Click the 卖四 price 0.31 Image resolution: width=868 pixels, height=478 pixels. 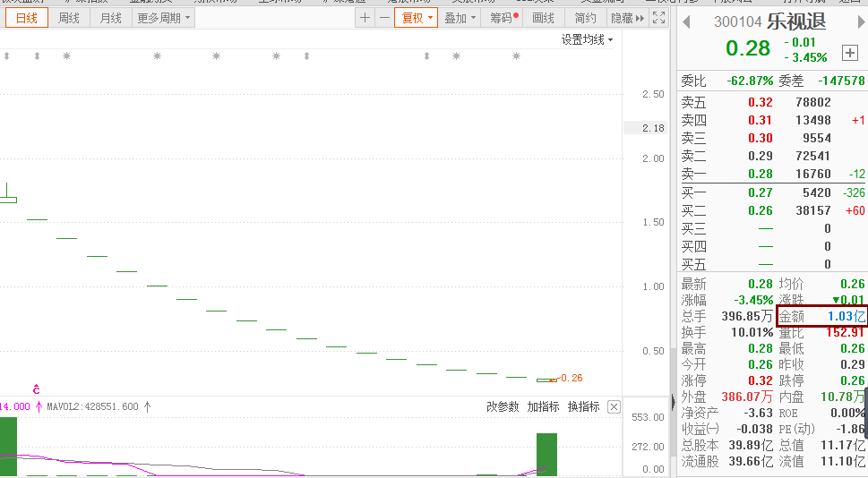click(x=760, y=120)
